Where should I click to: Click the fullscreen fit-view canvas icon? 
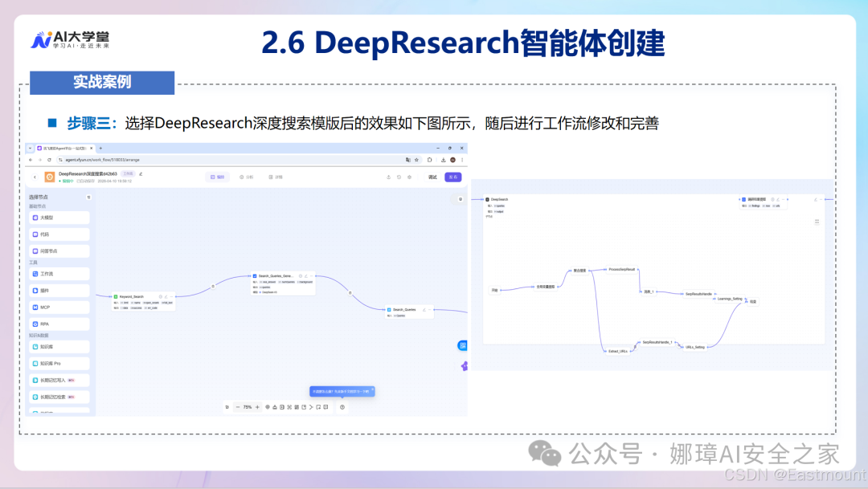289,407
